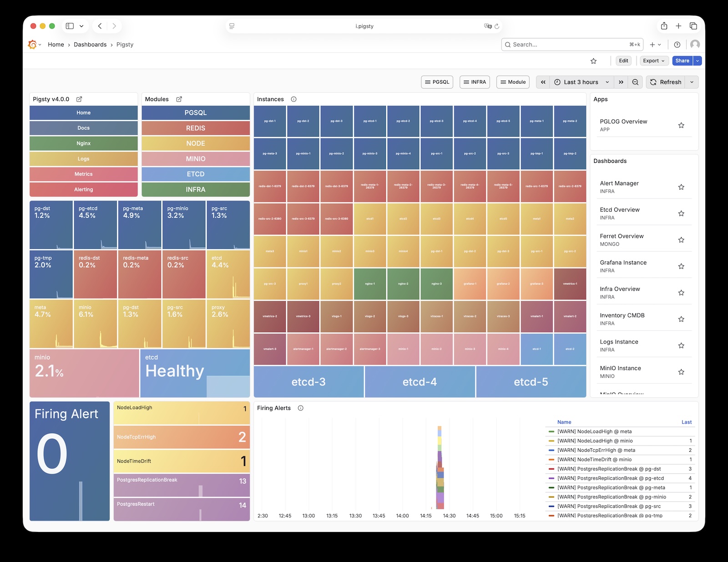
Task: Click the zoom out time range icon
Action: point(635,82)
